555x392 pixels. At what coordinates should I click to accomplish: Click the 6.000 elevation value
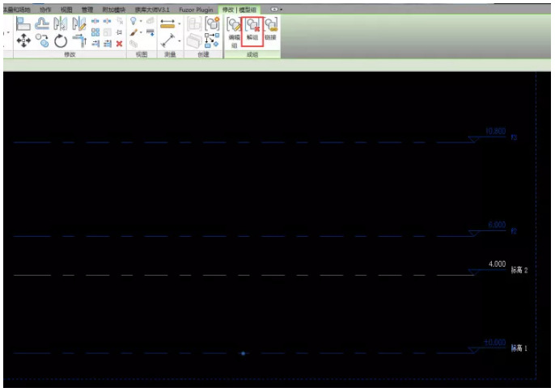pyautogui.click(x=497, y=225)
